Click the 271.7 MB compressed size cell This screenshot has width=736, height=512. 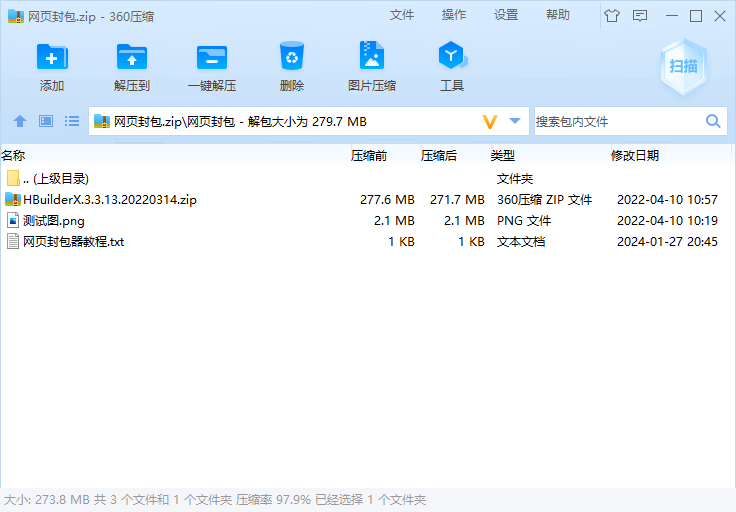tap(457, 199)
